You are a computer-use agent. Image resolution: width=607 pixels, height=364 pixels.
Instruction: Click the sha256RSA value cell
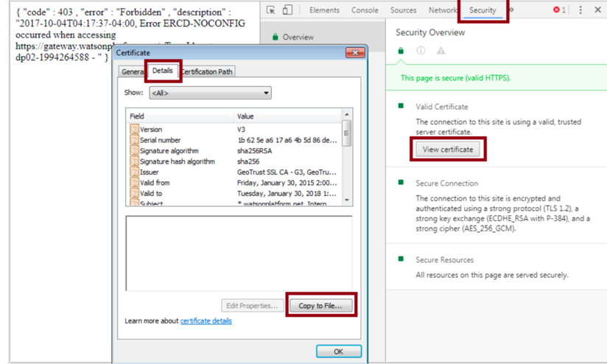click(254, 150)
